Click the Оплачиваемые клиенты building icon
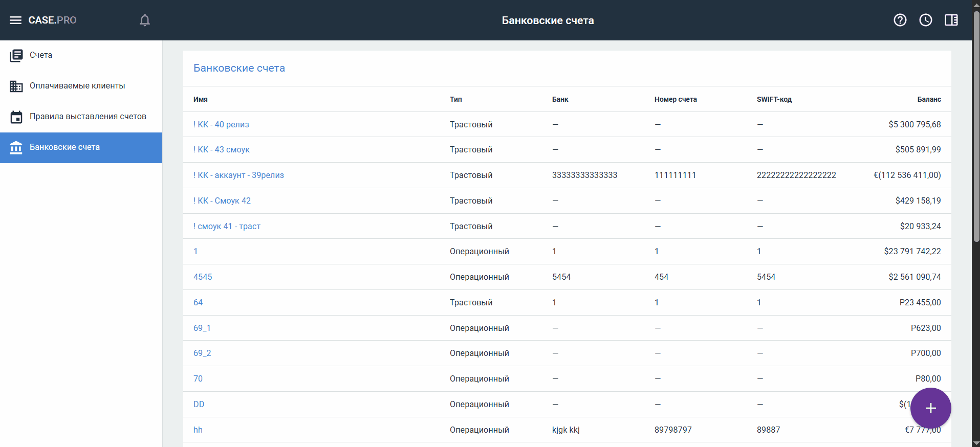Image resolution: width=980 pixels, height=447 pixels. click(16, 86)
